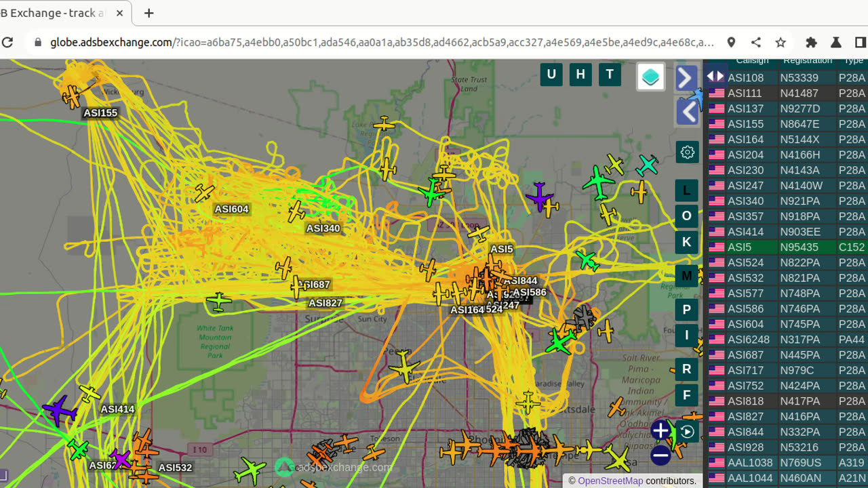The width and height of the screenshot is (868, 488).
Task: Click the right chevron arrow button
Action: [686, 78]
